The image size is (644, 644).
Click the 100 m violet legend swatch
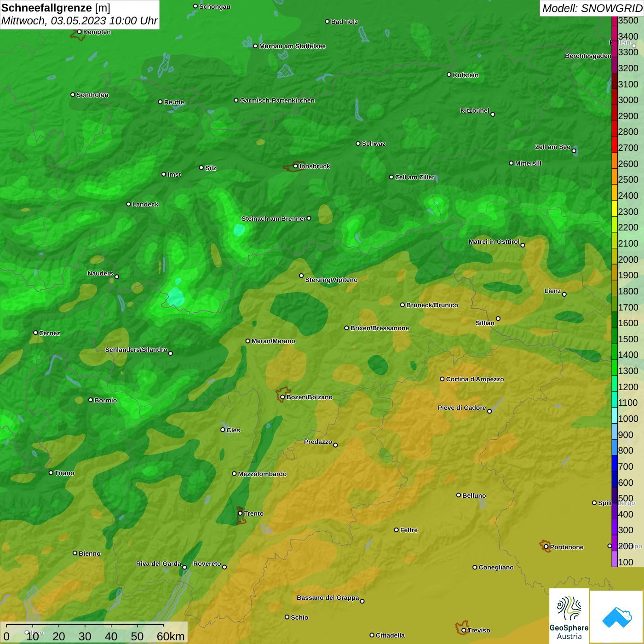coord(615,559)
